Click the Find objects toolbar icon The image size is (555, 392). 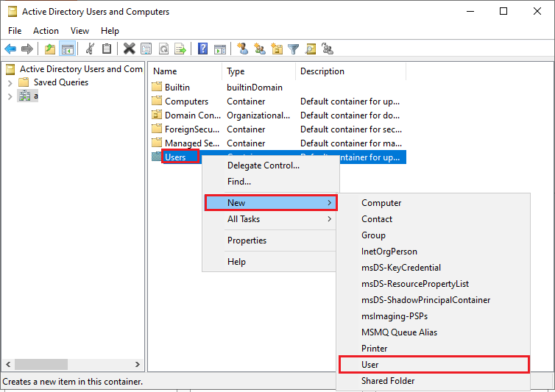pyautogui.click(x=311, y=49)
